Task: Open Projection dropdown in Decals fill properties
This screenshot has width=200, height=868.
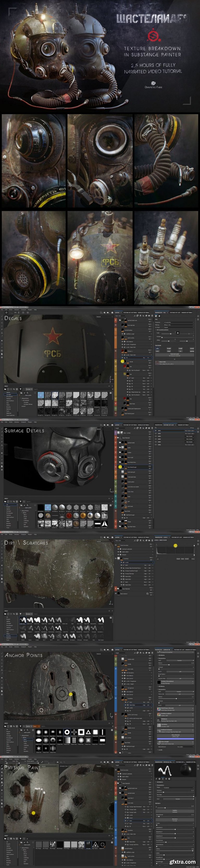Action: pos(179,323)
